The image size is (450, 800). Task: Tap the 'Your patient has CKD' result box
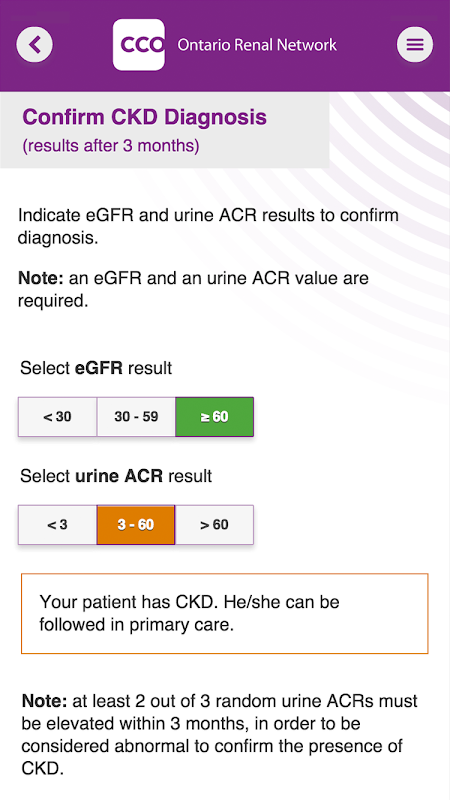click(x=224, y=614)
